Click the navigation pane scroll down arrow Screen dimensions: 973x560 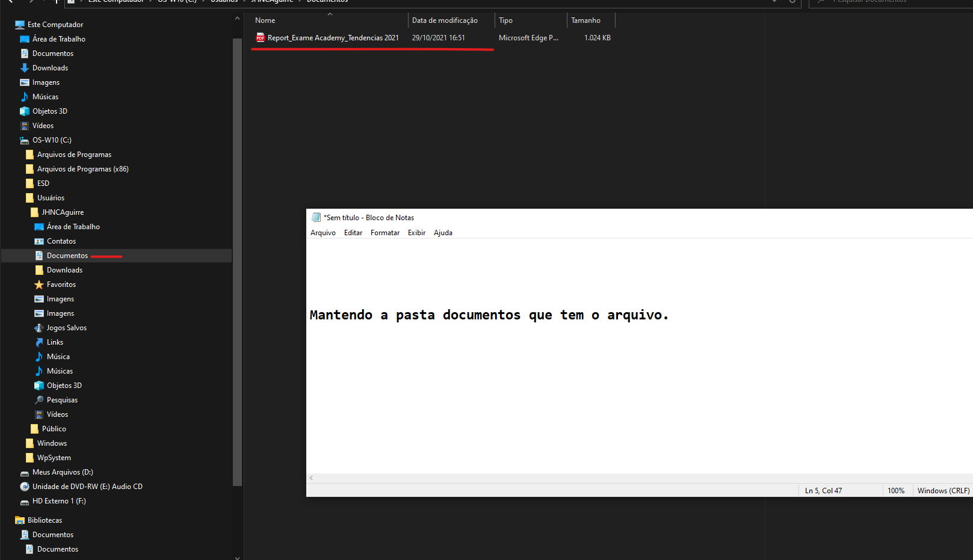(x=237, y=557)
